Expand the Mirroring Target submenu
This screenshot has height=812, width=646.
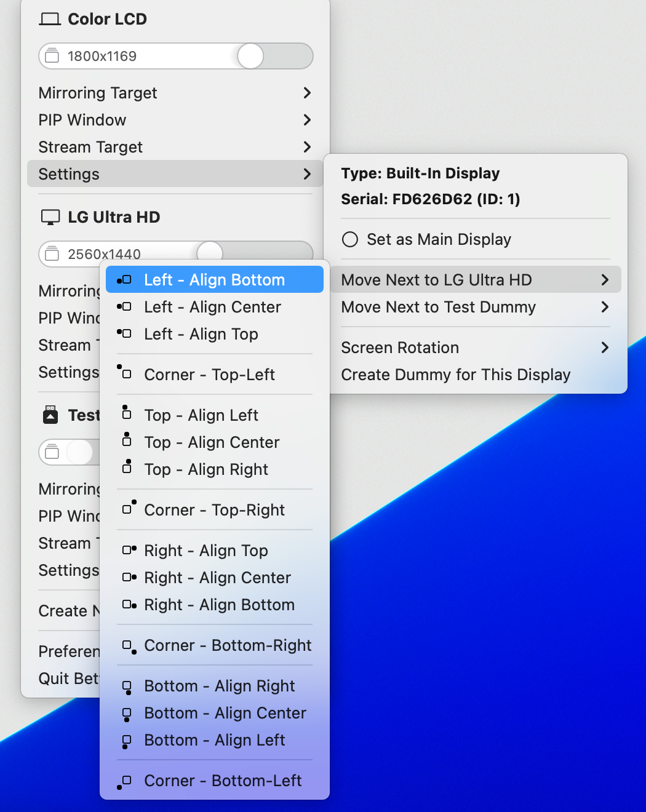98,93
